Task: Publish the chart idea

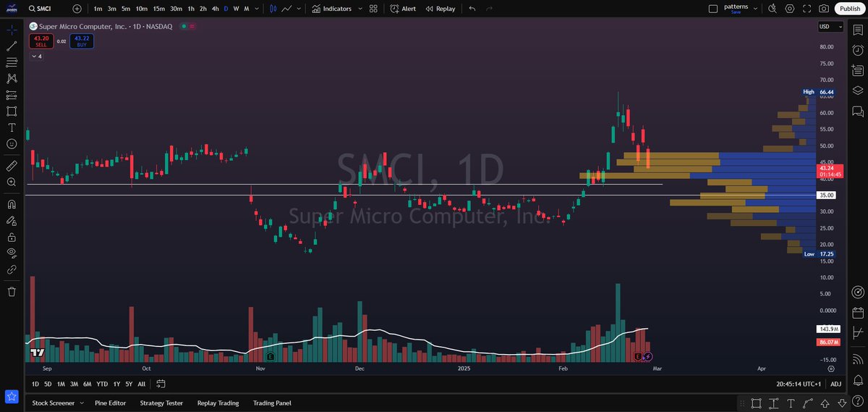Action: [849, 9]
